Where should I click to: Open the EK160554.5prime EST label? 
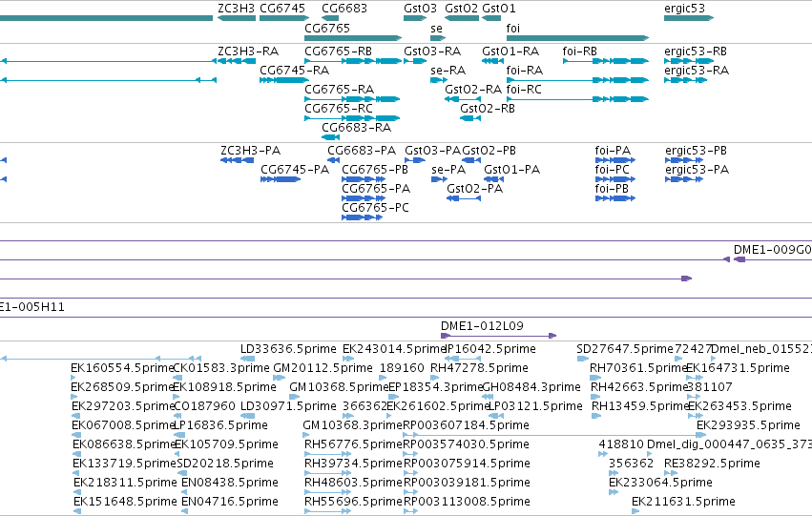click(x=122, y=368)
